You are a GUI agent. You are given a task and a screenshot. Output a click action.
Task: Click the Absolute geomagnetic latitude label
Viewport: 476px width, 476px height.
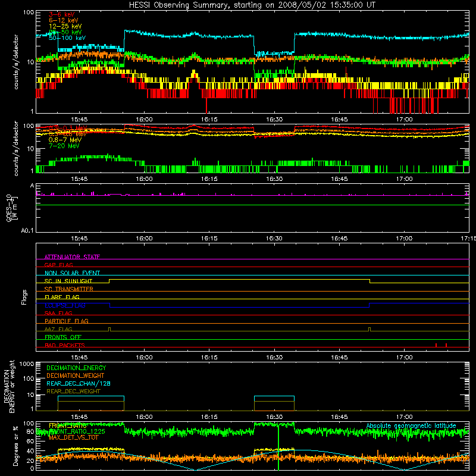pyautogui.click(x=411, y=426)
